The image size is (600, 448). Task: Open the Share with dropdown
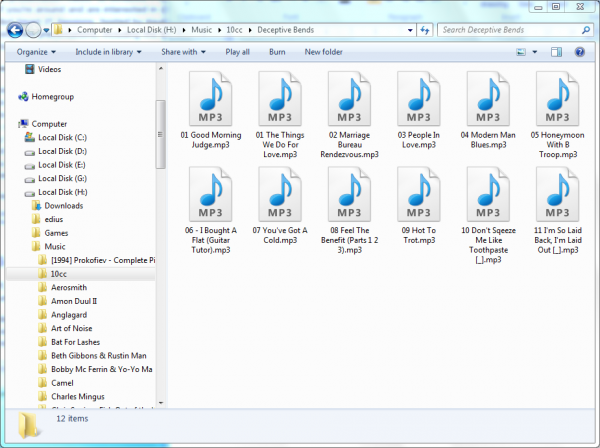[183, 52]
